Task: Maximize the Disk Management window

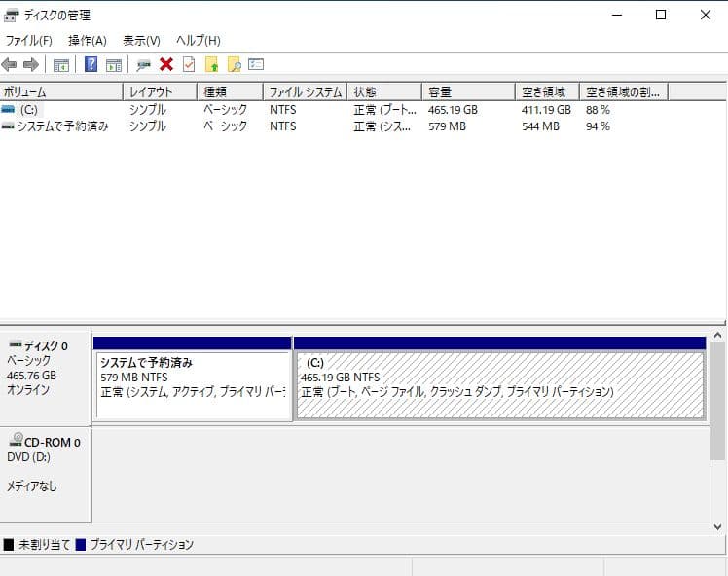Action: [x=661, y=15]
